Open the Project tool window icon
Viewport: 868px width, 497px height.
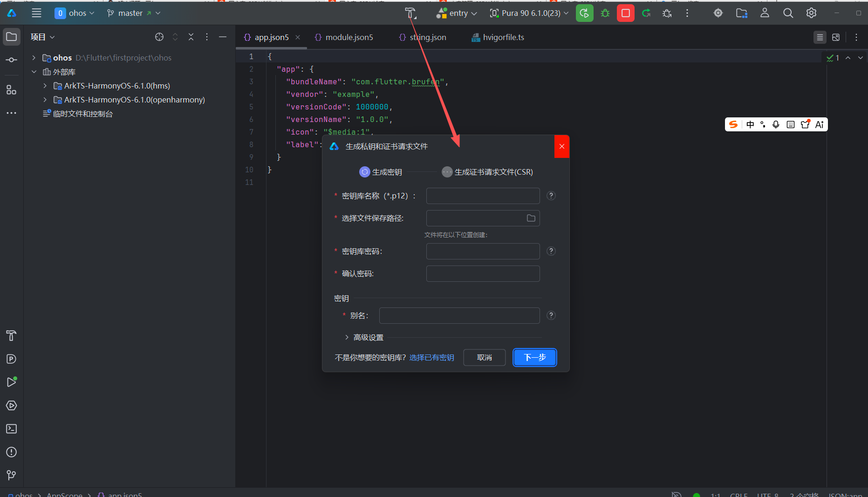tap(12, 37)
